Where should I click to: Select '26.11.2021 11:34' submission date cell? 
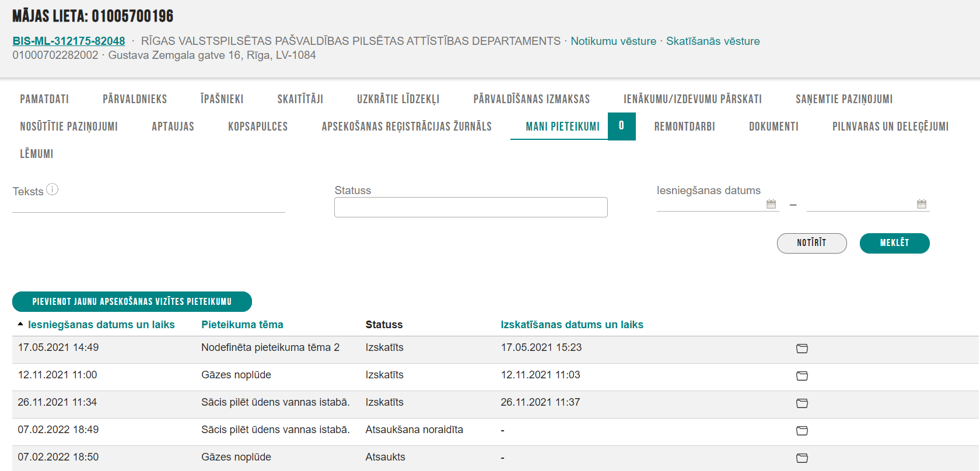(x=57, y=402)
